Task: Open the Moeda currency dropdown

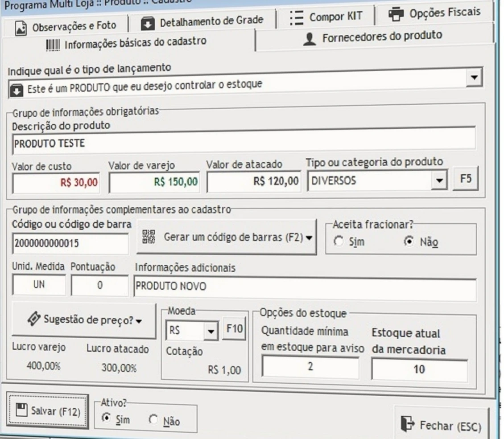Action: pyautogui.click(x=210, y=331)
